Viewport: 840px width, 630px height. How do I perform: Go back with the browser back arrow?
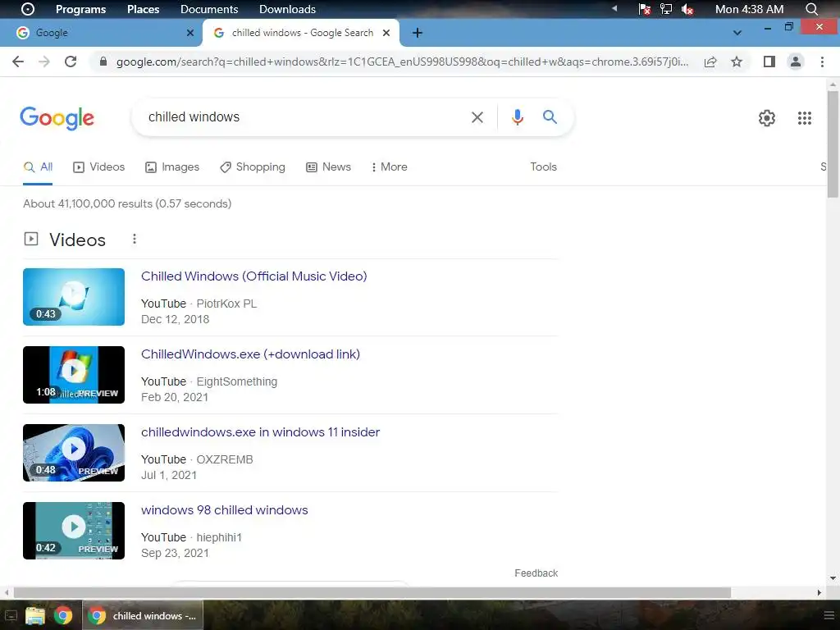18,62
